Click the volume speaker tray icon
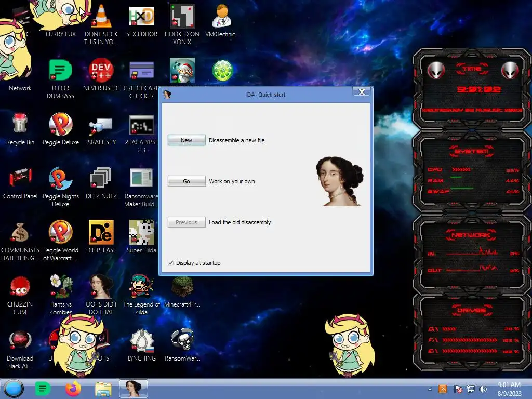Screen dimensions: 532x399 [483, 389]
